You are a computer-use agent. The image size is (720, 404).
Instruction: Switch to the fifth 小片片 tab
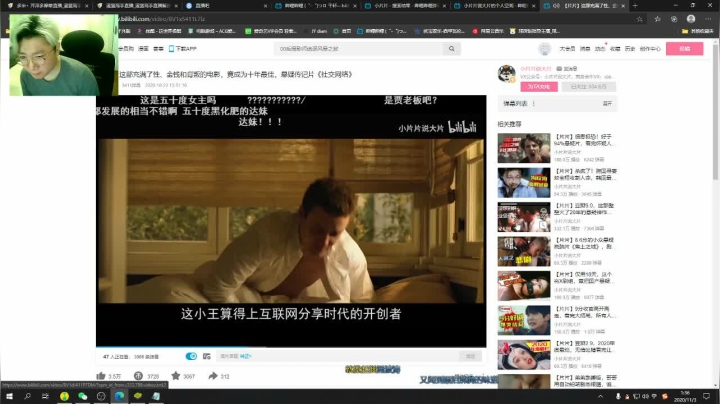pyautogui.click(x=406, y=6)
